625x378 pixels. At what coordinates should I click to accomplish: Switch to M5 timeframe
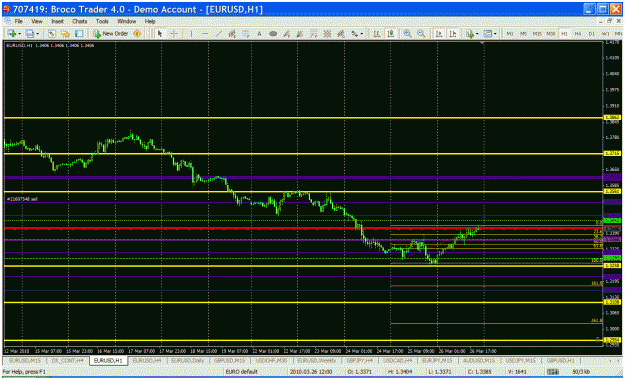click(523, 34)
